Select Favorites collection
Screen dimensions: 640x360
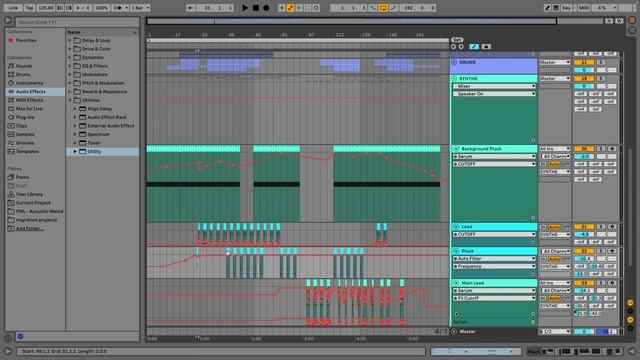click(x=26, y=40)
